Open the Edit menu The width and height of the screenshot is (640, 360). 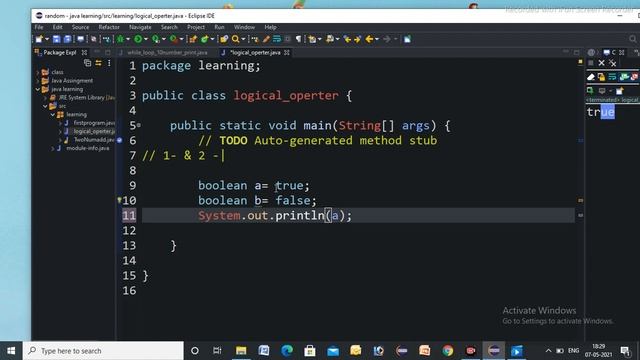[58, 27]
